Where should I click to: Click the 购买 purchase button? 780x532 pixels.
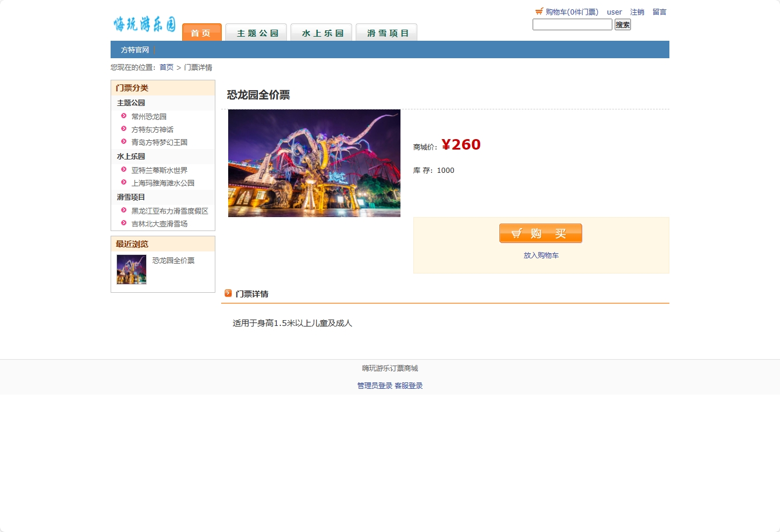click(540, 233)
